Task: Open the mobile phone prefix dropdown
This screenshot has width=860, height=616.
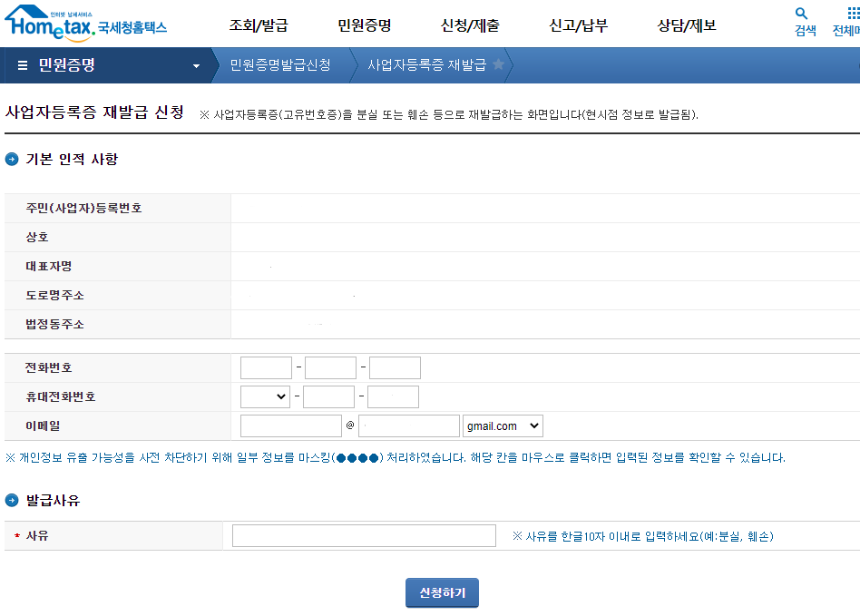Action: (265, 396)
